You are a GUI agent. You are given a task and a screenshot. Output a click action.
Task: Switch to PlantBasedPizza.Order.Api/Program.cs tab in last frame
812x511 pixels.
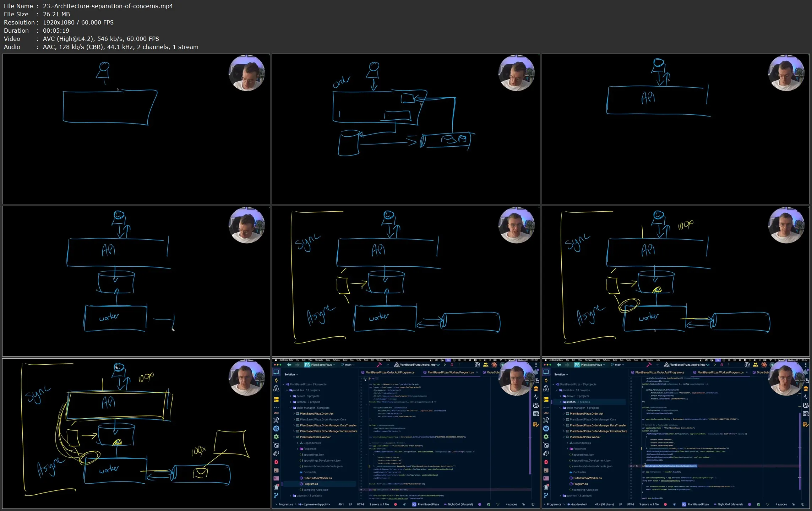click(x=659, y=373)
